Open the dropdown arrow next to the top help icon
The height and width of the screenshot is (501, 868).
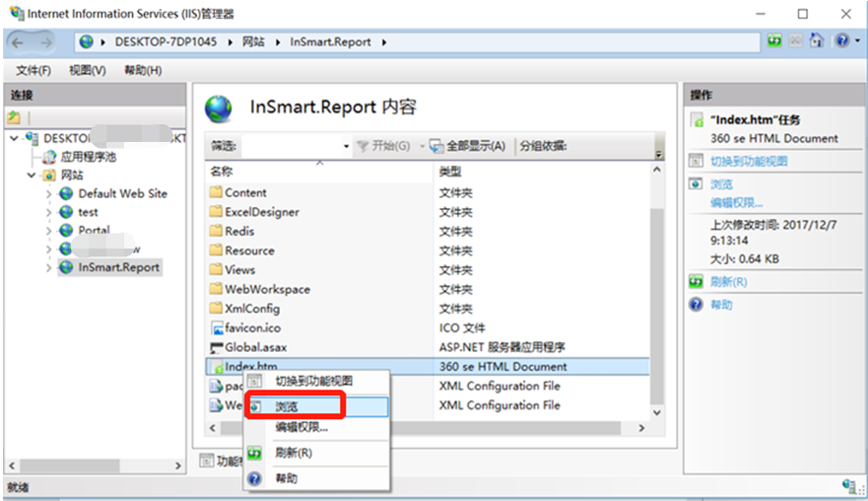pos(857,41)
